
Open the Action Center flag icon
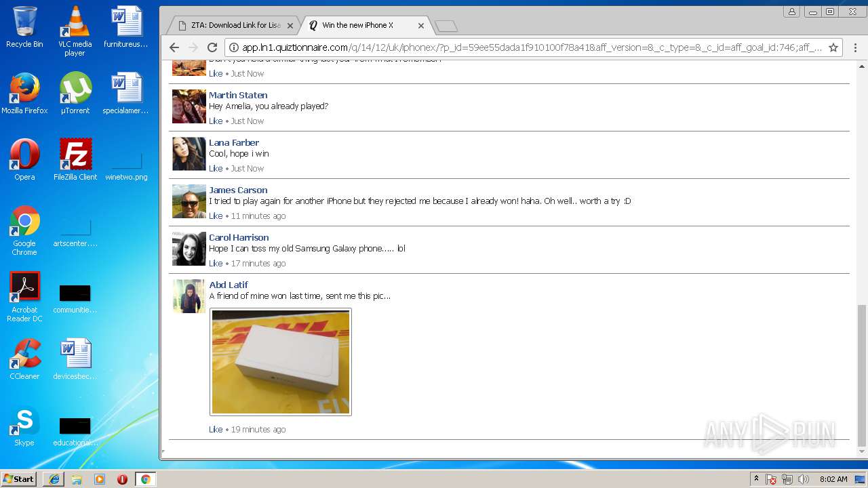click(771, 479)
